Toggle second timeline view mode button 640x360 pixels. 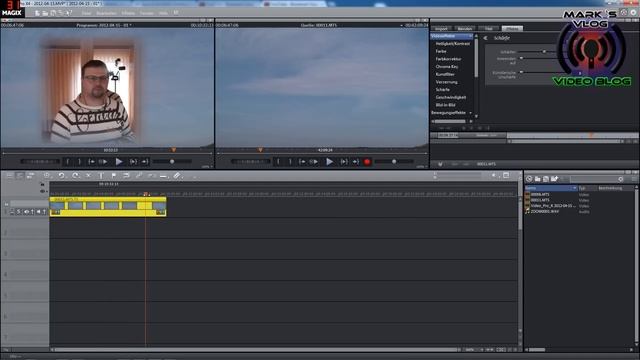tap(20, 176)
